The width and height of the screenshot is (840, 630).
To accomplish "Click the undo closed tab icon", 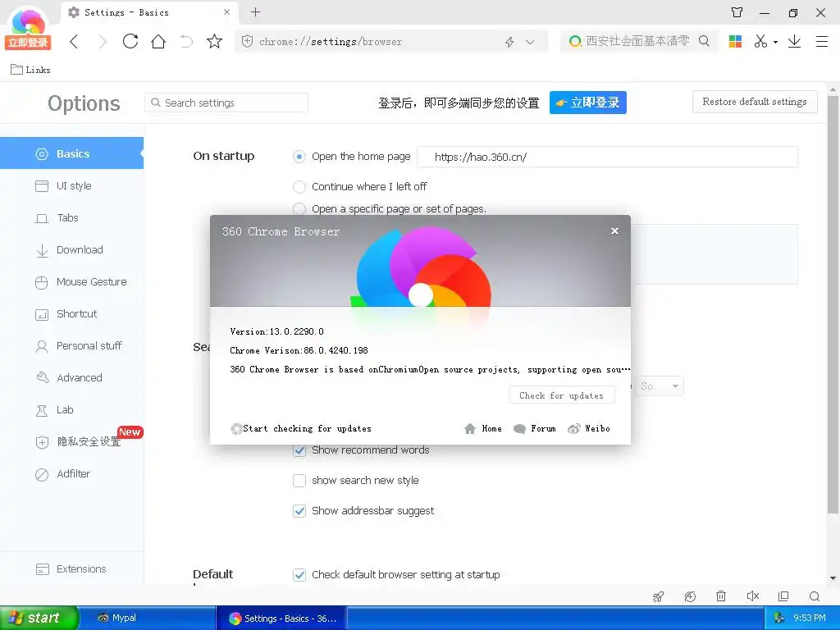I will [x=186, y=41].
